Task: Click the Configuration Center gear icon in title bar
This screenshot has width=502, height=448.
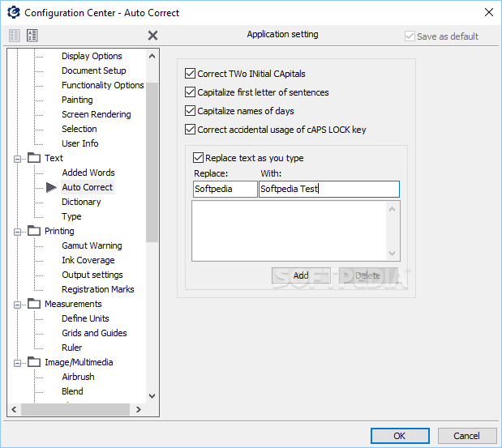Action: pos(14,12)
